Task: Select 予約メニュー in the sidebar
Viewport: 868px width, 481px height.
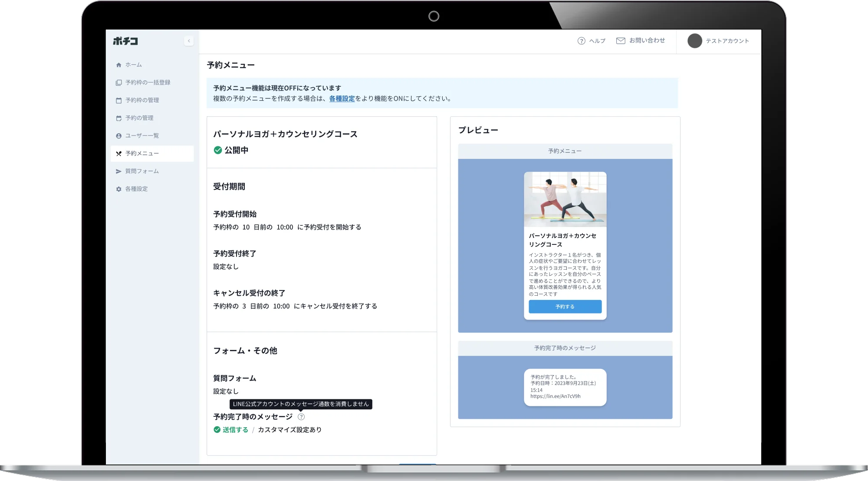Action: pyautogui.click(x=152, y=154)
